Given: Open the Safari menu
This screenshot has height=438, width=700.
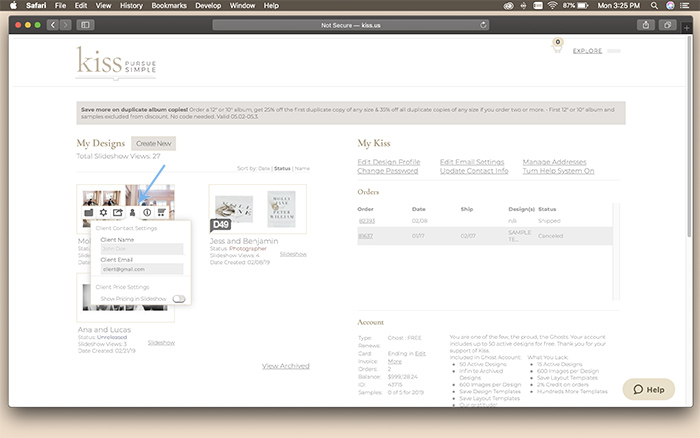Looking at the screenshot, I should 36,5.
